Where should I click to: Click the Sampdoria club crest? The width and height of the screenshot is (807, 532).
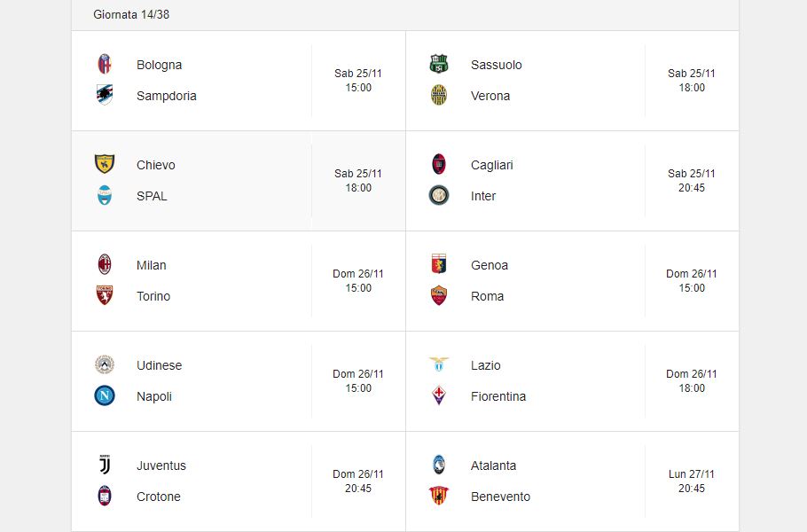click(x=105, y=95)
